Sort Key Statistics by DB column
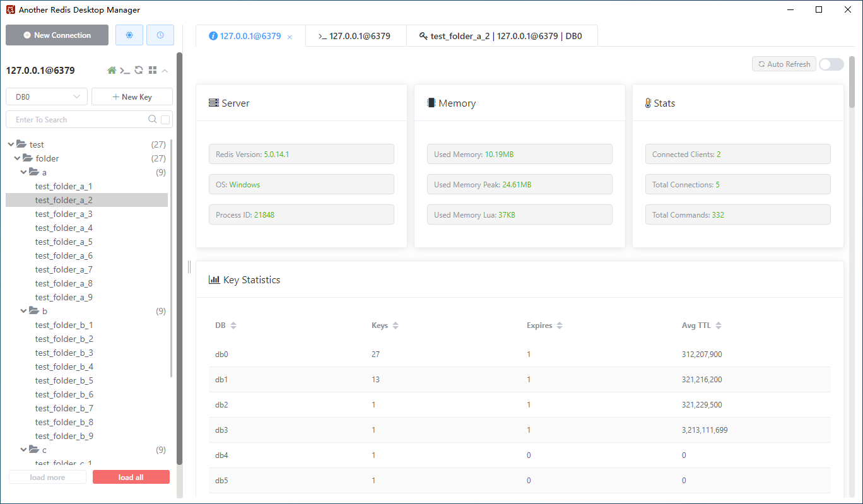 tap(233, 325)
